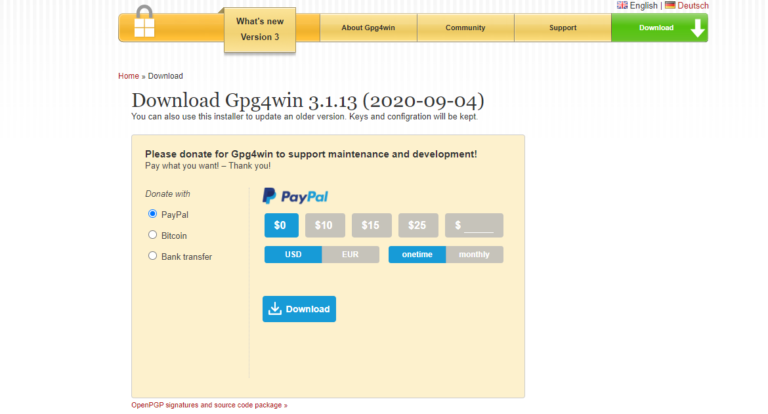Set donation frequency to monthly
The width and height of the screenshot is (768, 414).
pos(474,254)
